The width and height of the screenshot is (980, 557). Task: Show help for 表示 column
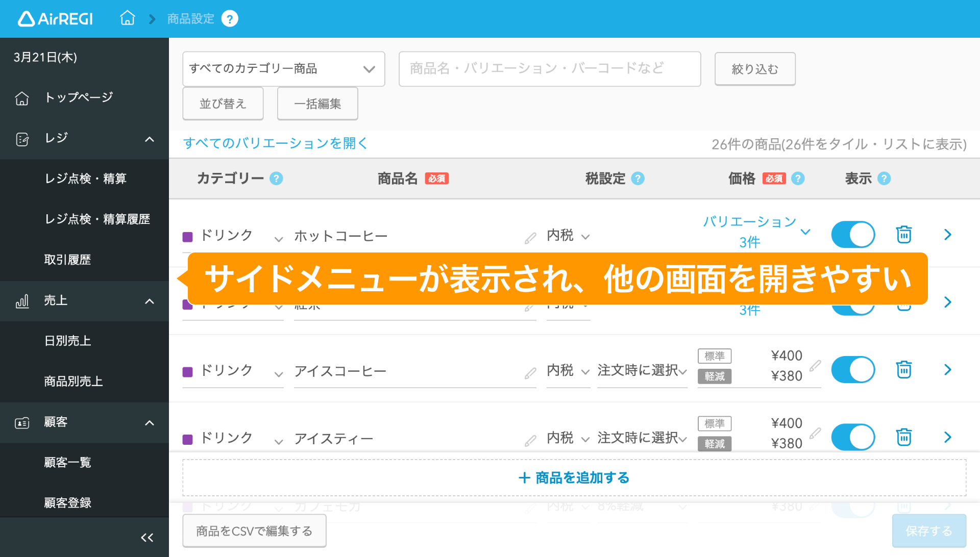pyautogui.click(x=884, y=179)
